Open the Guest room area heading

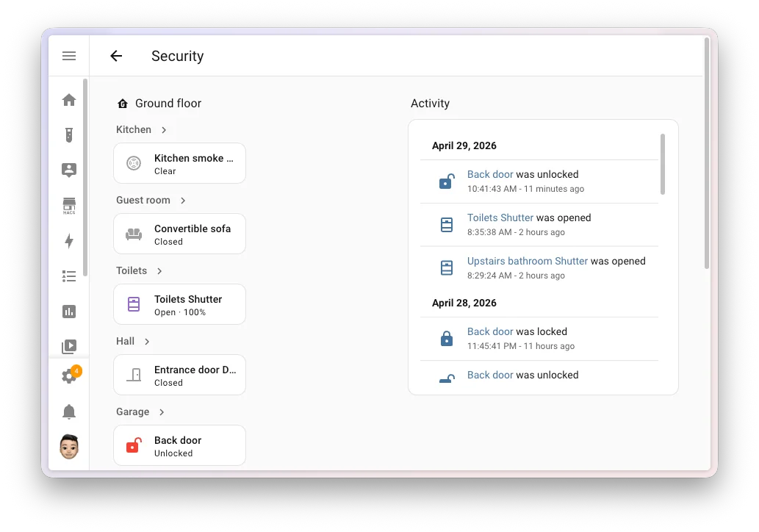pos(143,201)
